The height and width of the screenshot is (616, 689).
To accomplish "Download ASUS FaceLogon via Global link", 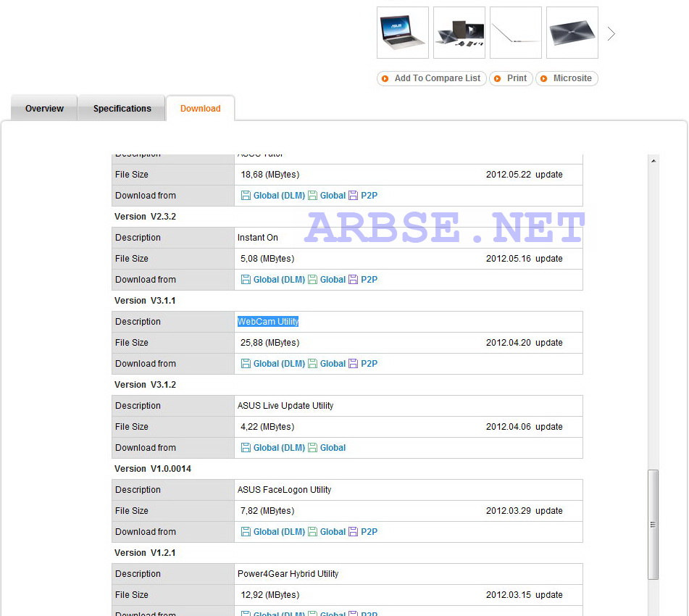I will pos(333,532).
